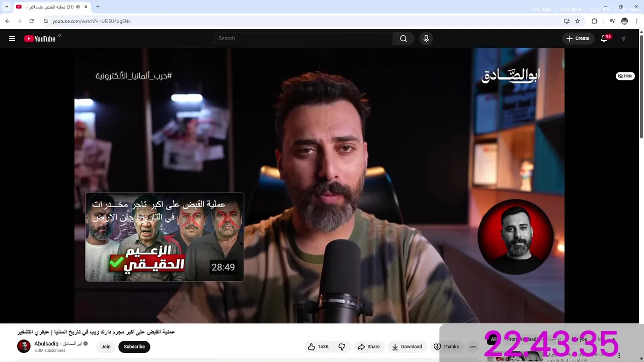This screenshot has width=644, height=362.
Task: Open the Abulsadiq channel avatar below video
Action: pos(24,346)
